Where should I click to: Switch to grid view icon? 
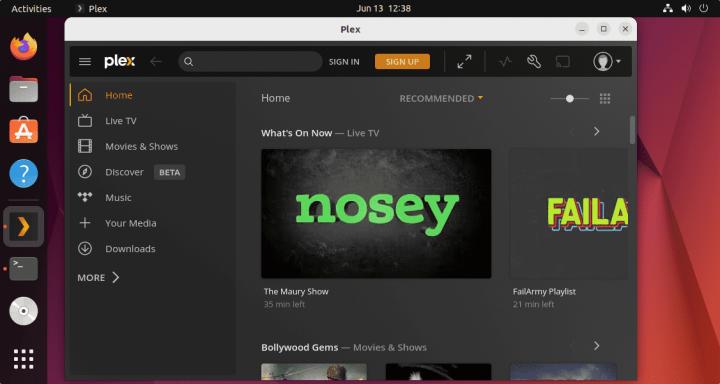[x=605, y=98]
